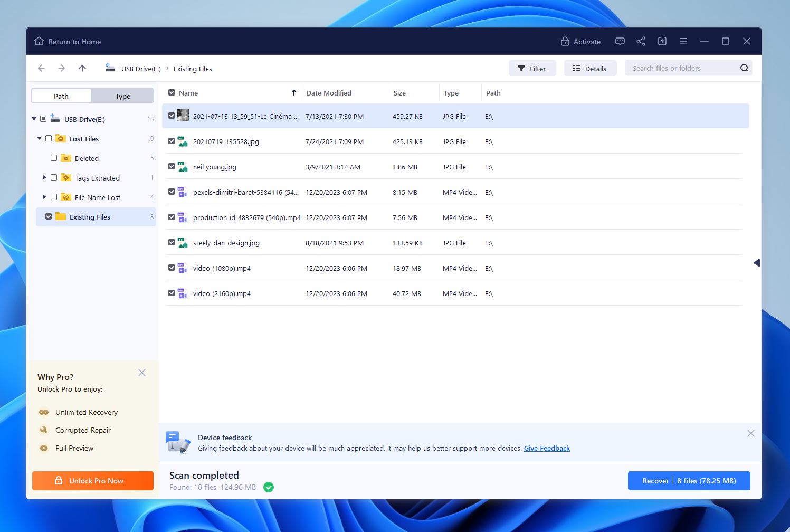This screenshot has width=790, height=532.
Task: Click Unlimited Recovery feature text
Action: click(x=87, y=412)
